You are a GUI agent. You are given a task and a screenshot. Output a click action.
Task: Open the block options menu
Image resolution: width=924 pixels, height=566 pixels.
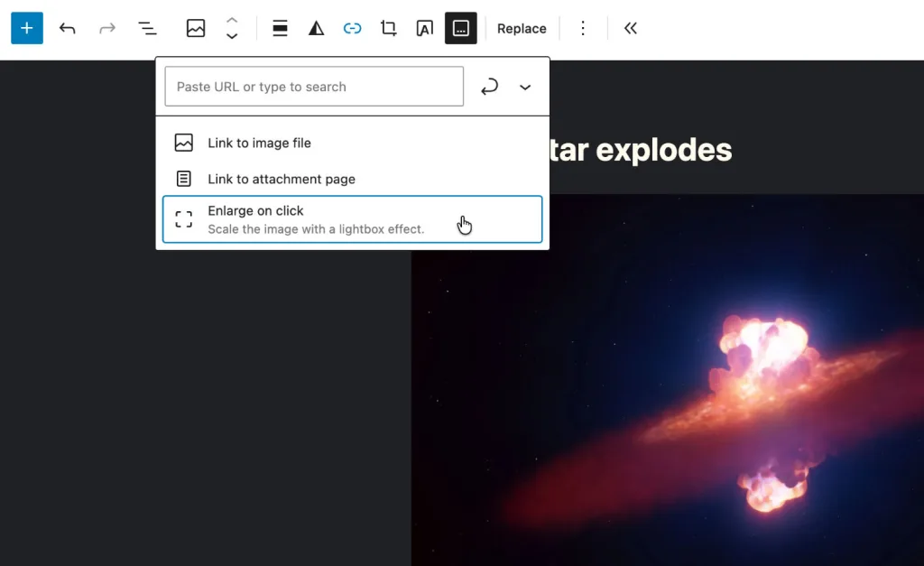[x=583, y=28]
